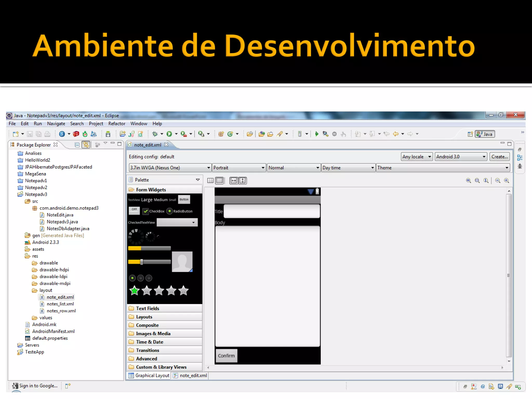Click Collapse All in Package Explorer
The width and height of the screenshot is (532, 399).
(x=77, y=145)
